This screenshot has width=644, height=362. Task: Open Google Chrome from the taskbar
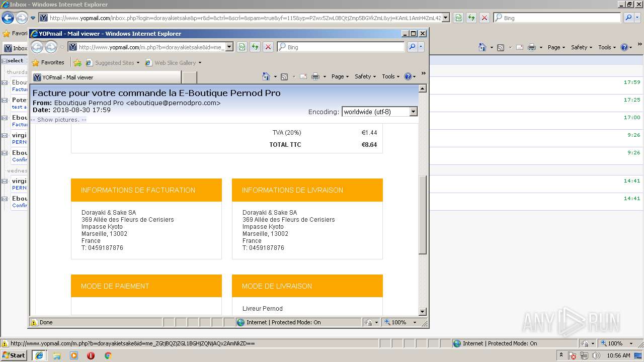108,355
